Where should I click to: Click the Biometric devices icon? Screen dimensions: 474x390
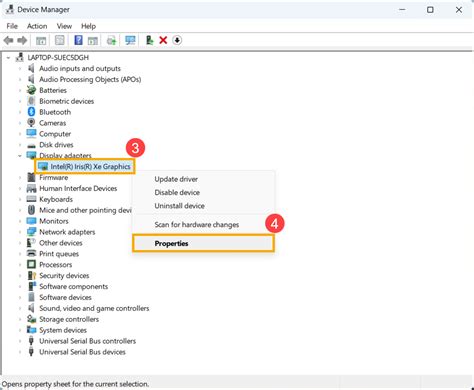(31, 101)
